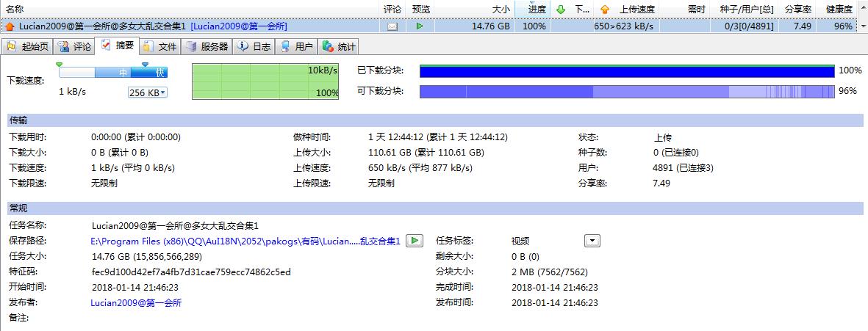868x331 pixels.
Task: Click the download speed limit slider
Action: pos(113,73)
